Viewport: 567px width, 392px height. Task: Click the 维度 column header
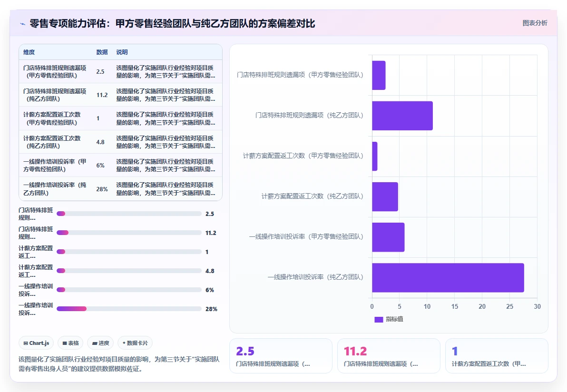pos(29,52)
